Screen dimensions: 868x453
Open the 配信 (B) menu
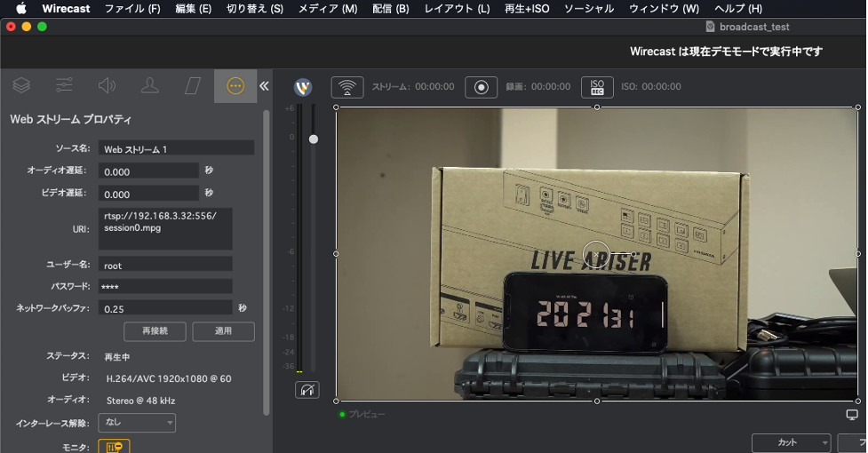pyautogui.click(x=390, y=8)
